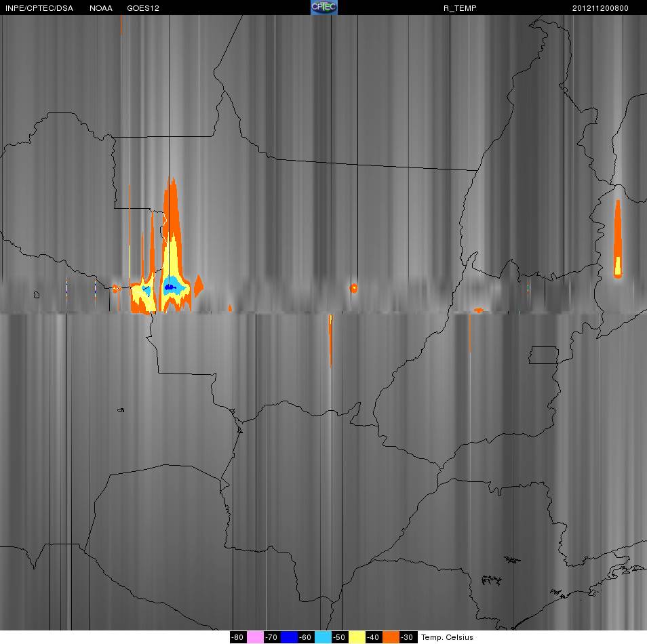Click the -40 legend value
647x644 pixels.
pyautogui.click(x=374, y=637)
